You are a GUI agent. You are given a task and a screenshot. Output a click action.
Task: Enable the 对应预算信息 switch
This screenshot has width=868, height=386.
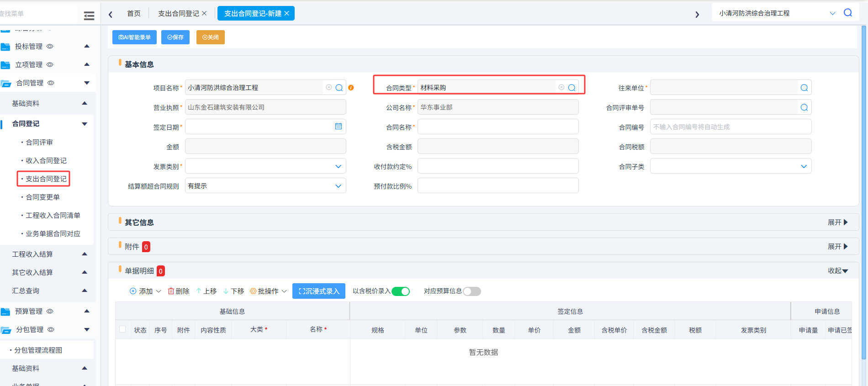(472, 291)
